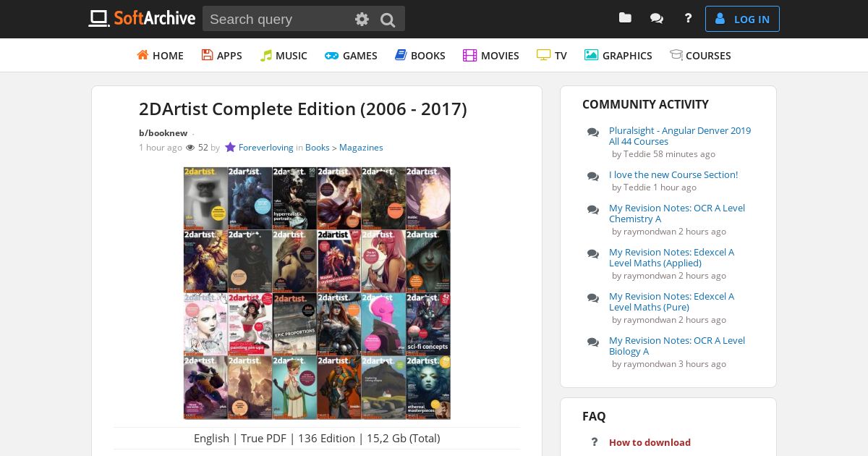This screenshot has height=456, width=868.
Task: Click the user icon on Log In button
Action: (x=720, y=19)
